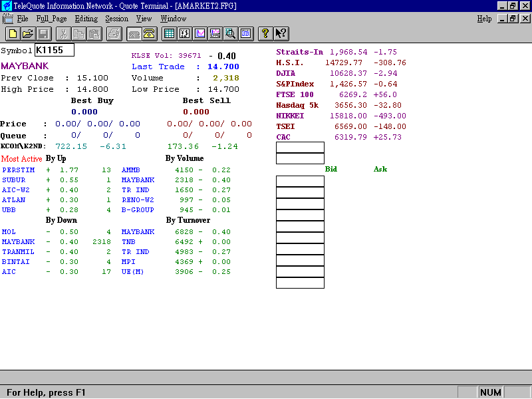The height and width of the screenshot is (399, 532).
Task: Open the File menu
Action: (x=23, y=19)
